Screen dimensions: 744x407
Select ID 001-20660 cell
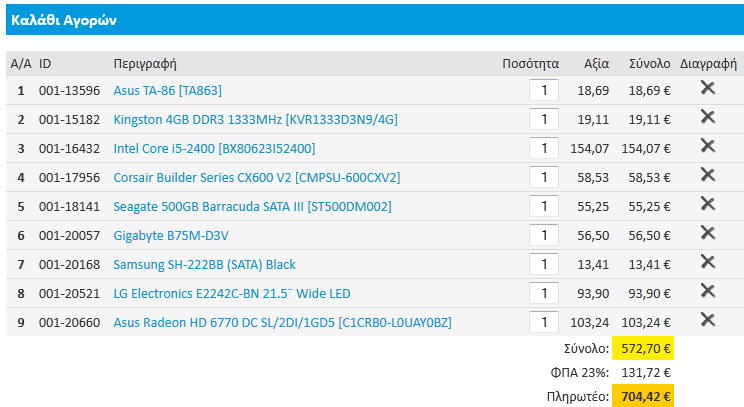click(69, 323)
